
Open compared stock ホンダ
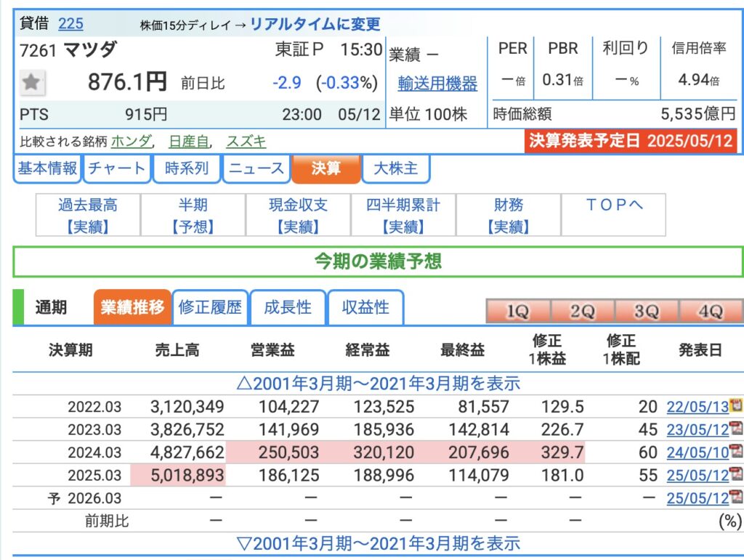[132, 142]
